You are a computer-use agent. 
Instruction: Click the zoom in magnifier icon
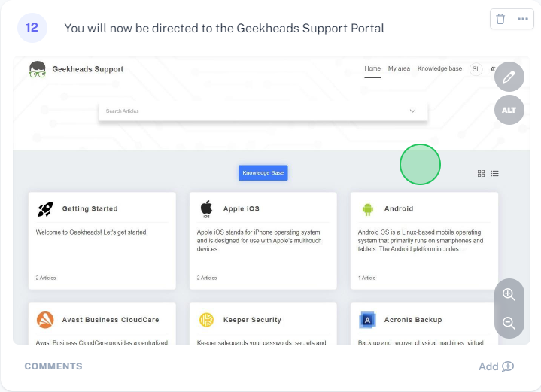[x=509, y=294]
